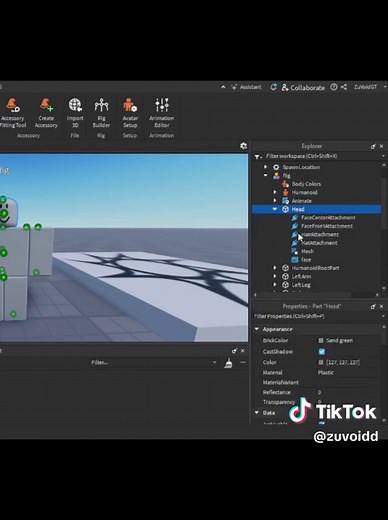Expand the Left Leg node

275,285
